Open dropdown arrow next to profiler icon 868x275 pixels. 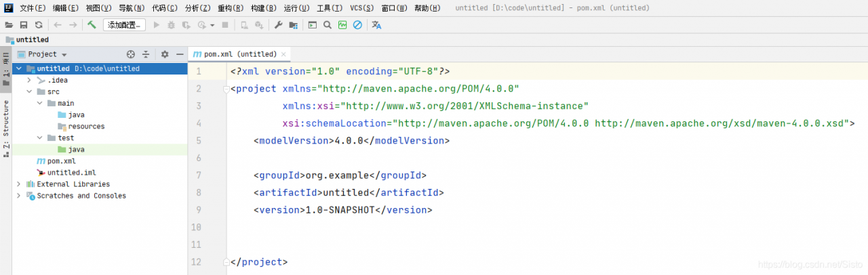(212, 26)
